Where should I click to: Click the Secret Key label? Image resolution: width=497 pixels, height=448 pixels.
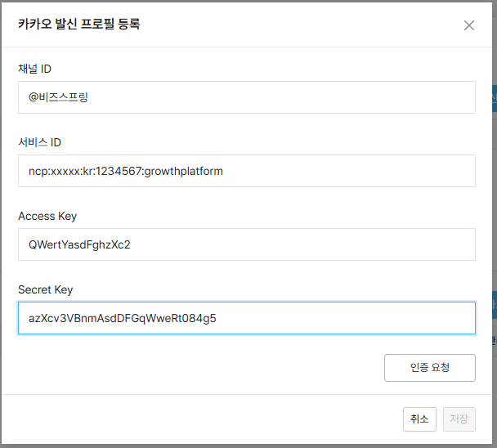[46, 289]
